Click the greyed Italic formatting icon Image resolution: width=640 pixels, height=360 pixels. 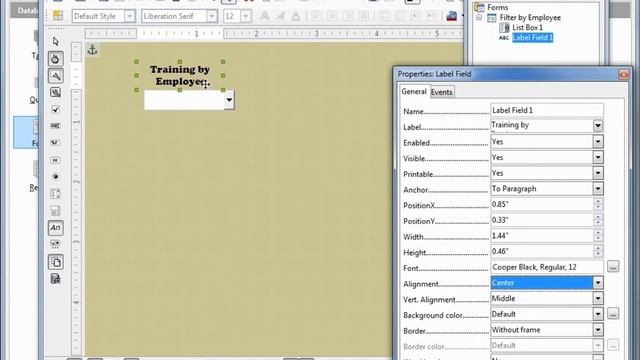281,16
